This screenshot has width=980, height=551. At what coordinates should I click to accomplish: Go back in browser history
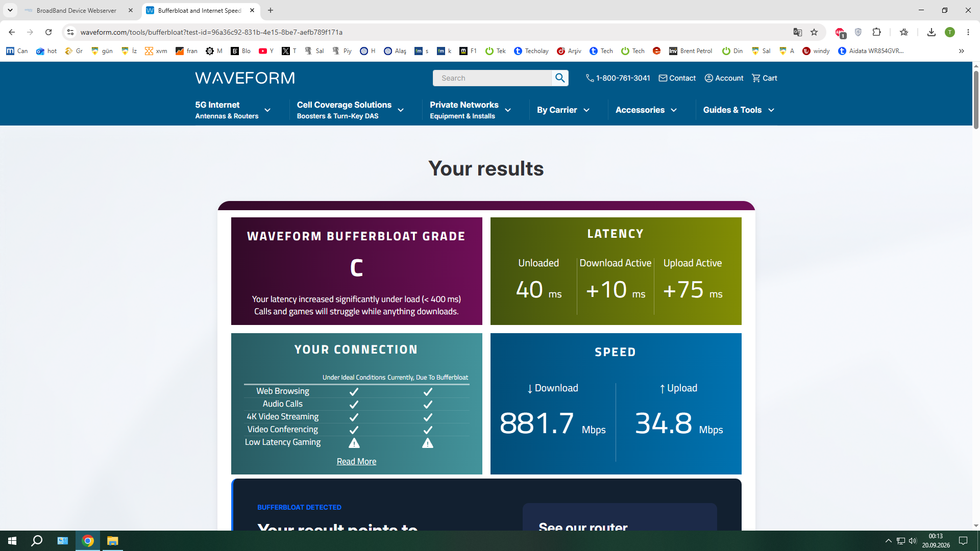[x=12, y=32]
